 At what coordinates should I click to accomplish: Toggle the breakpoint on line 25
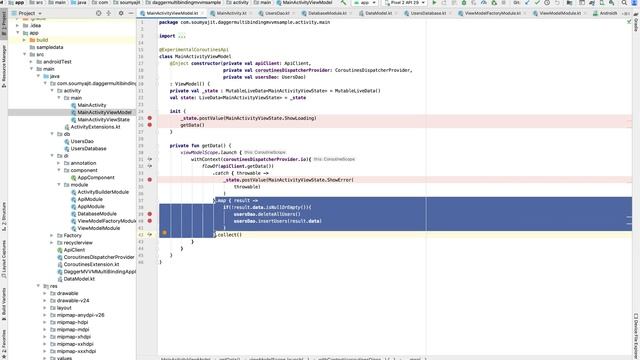(150, 118)
